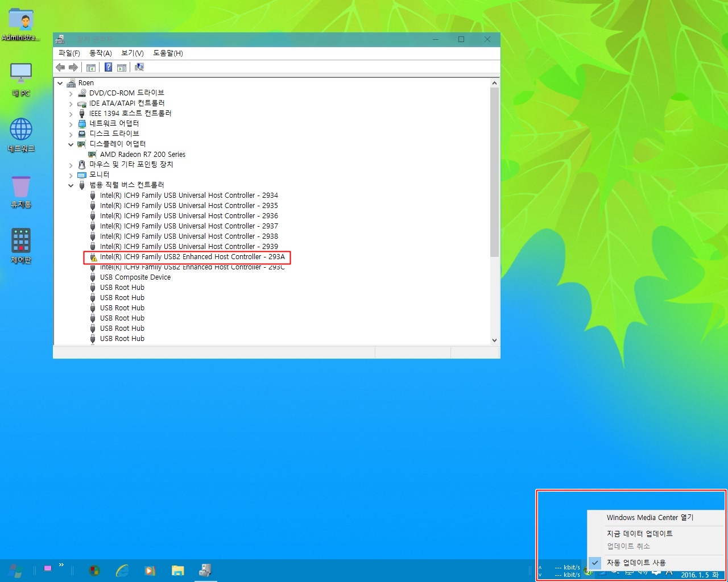Screen dimensions: 728x582
Task: Open the 네트워크 desktop icon
Action: coord(21,135)
